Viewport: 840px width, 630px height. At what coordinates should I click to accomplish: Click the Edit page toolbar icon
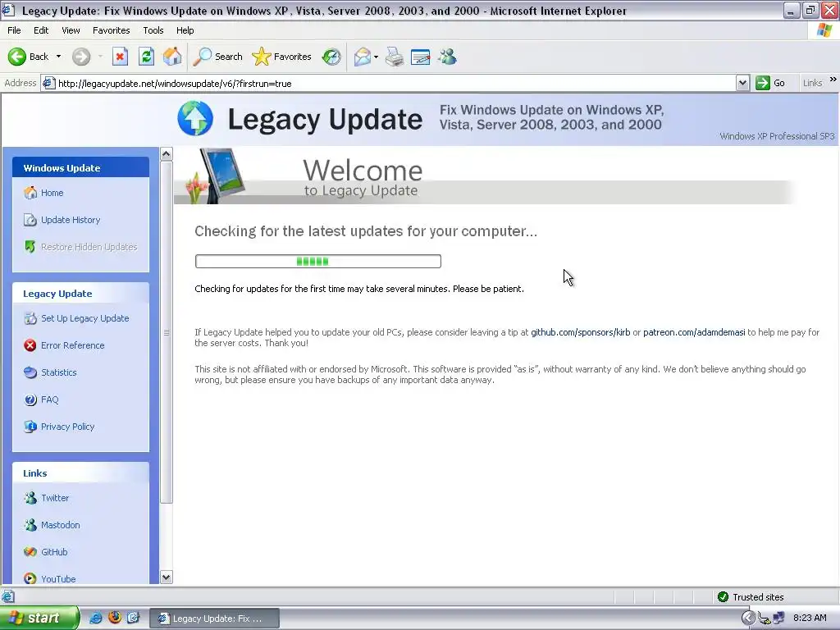(x=421, y=57)
